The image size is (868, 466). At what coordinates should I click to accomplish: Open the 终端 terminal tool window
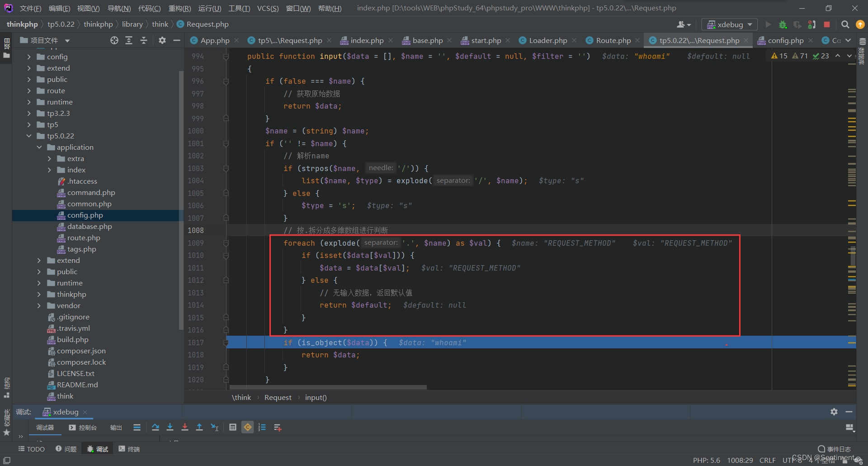coord(129,449)
